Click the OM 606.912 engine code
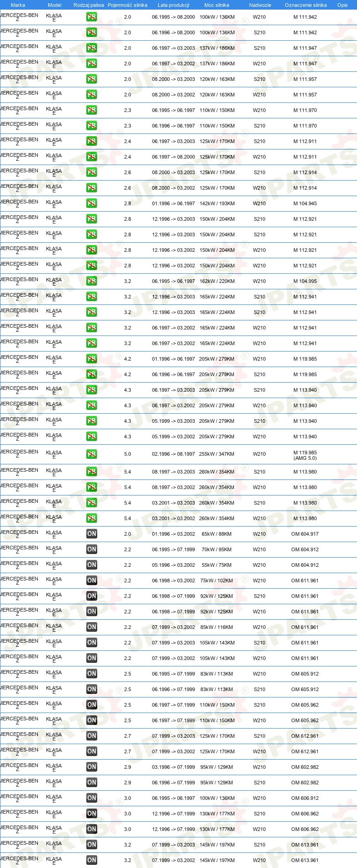Viewport: 357px width, 868px height. (305, 798)
